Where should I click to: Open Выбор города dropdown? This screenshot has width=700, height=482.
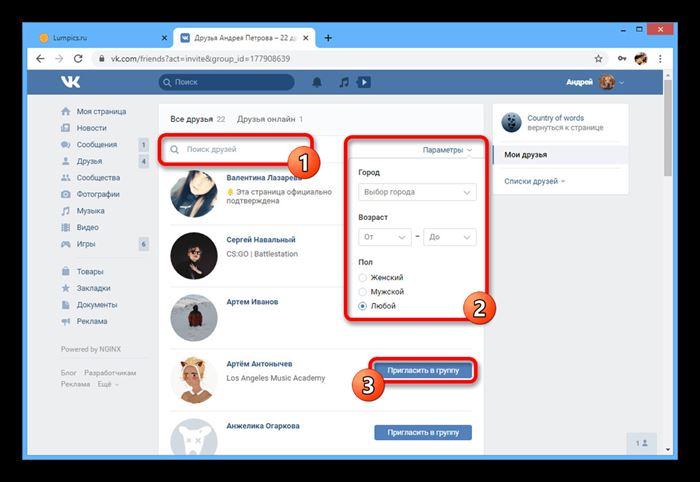(417, 192)
